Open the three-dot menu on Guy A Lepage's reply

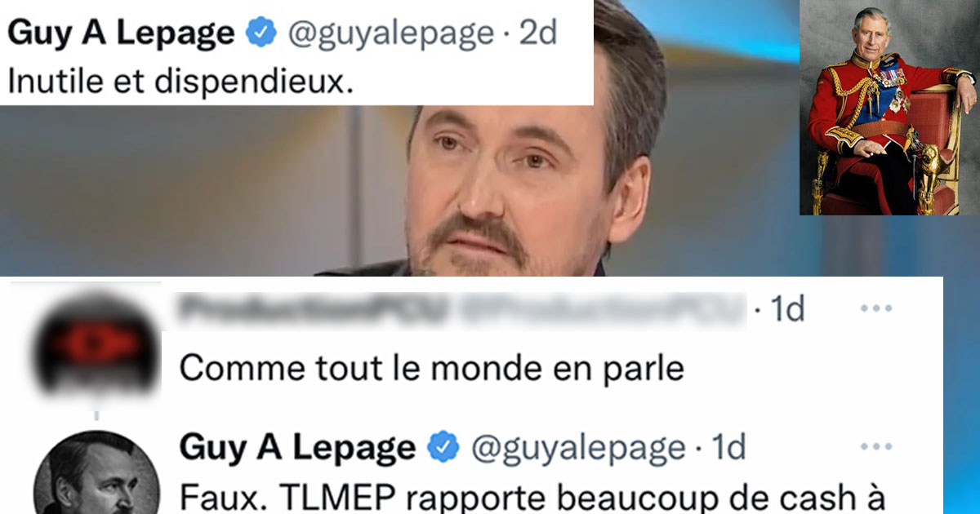tap(877, 447)
